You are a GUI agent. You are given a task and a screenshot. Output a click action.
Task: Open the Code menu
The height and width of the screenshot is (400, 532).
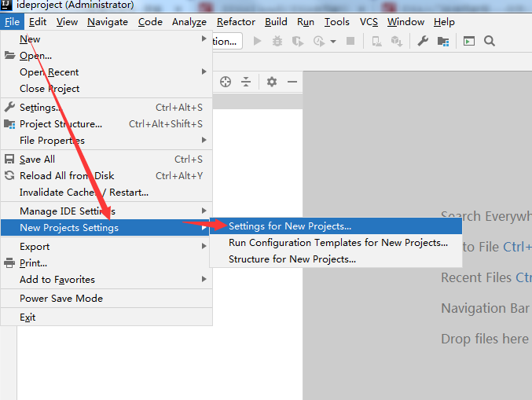pos(150,22)
